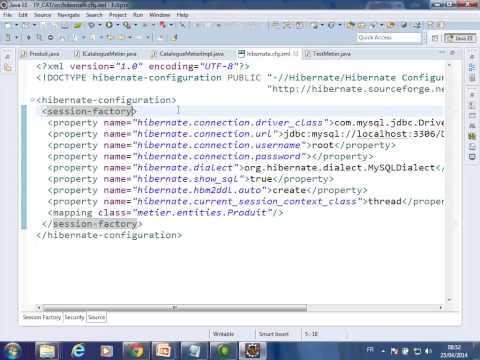The image size is (480, 360).
Task: Click the volume tray icon
Action: (x=429, y=351)
